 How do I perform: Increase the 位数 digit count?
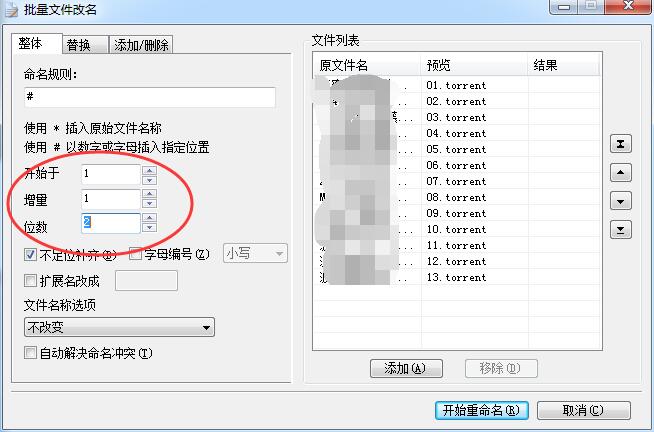coord(149,218)
